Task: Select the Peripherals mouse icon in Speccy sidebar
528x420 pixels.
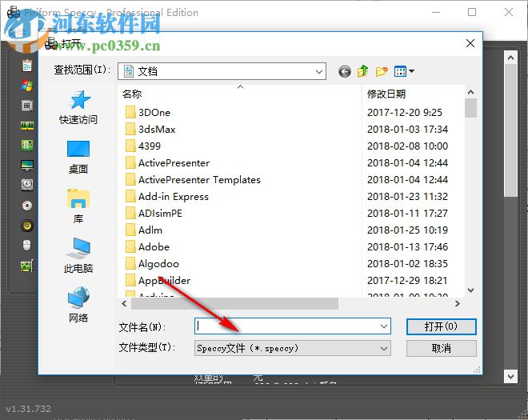Action: click(27, 245)
